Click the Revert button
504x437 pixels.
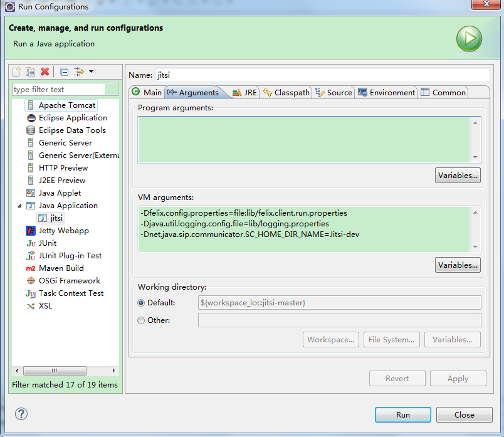coord(397,379)
